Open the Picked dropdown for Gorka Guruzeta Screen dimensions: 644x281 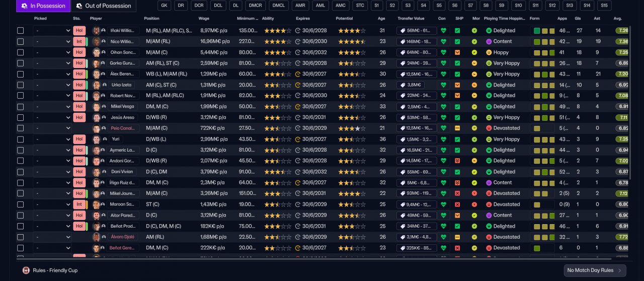point(53,63)
